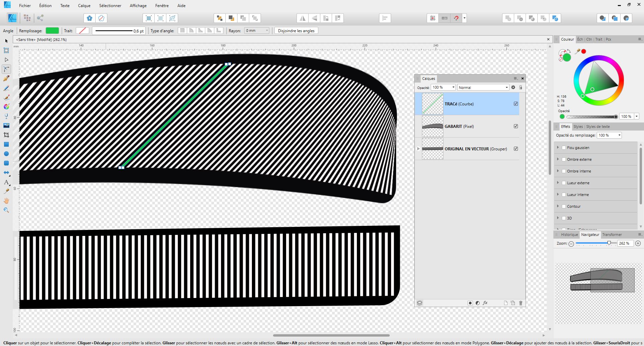Choose the Artistic Text tool
This screenshot has width=644, height=346.
coord(6,182)
